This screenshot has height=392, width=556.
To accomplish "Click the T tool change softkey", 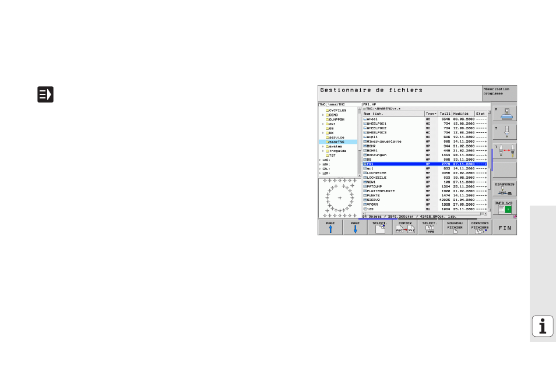I will coord(505,151).
